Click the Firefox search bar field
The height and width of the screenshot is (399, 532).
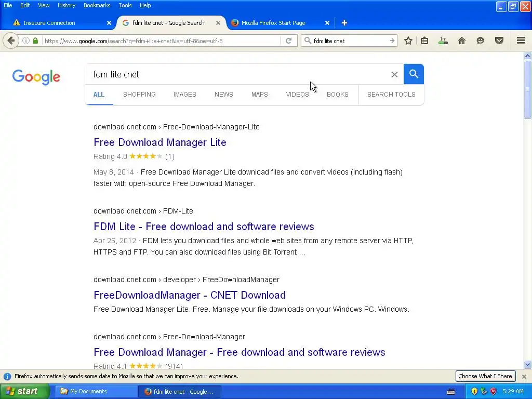[x=350, y=41]
